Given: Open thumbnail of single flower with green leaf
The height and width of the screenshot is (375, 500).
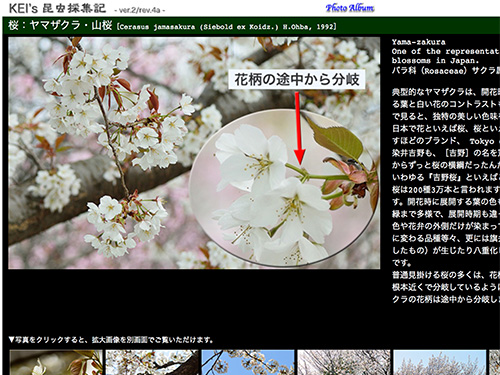Looking at the screenshot, I should pyautogui.click(x=56, y=362).
